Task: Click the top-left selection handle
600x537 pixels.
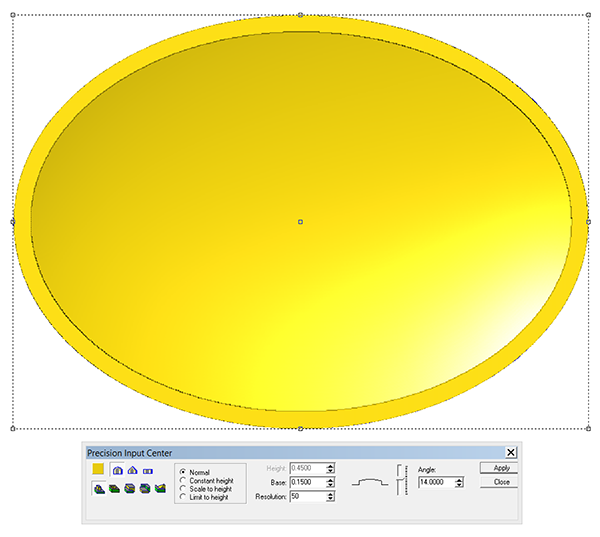Action: click(x=13, y=15)
